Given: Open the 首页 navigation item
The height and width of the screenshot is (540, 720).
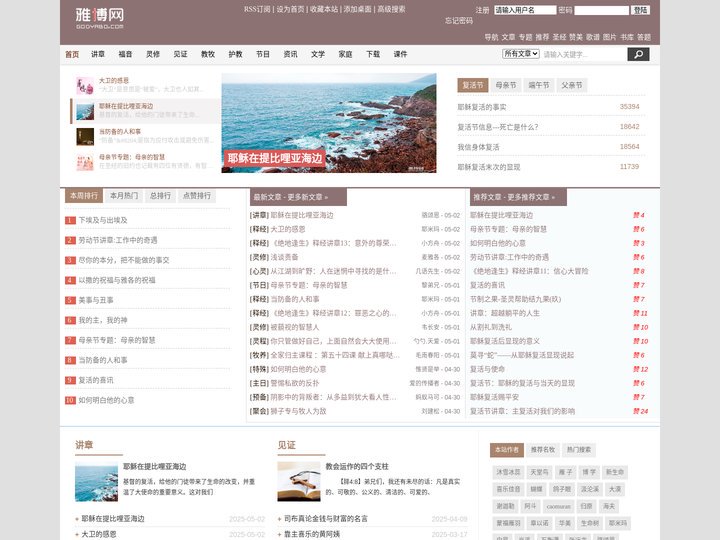Looking at the screenshot, I should pos(72,54).
